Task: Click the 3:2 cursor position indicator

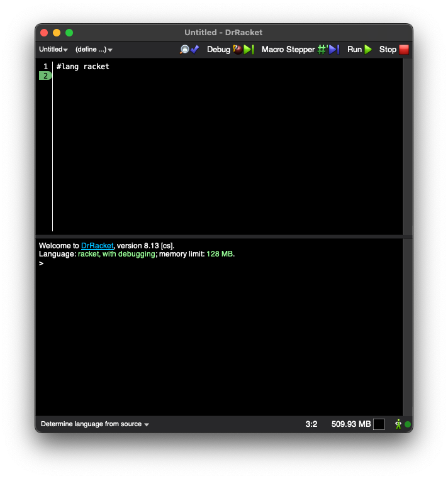Action: point(311,424)
